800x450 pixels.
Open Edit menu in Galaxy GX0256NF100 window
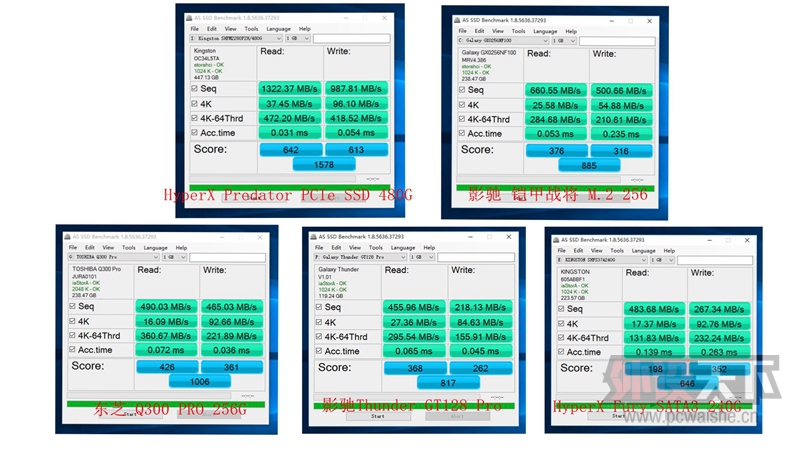pos(479,31)
